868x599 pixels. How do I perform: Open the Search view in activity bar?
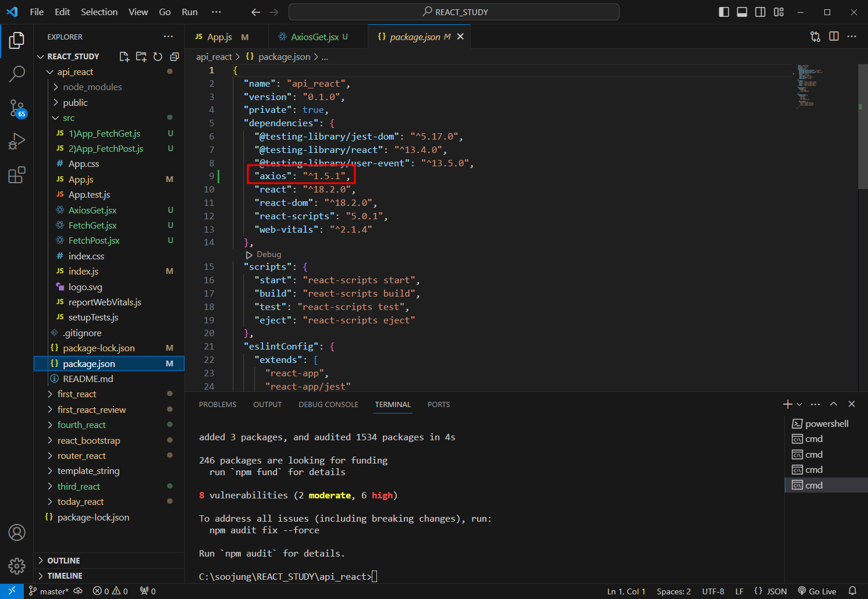(17, 74)
